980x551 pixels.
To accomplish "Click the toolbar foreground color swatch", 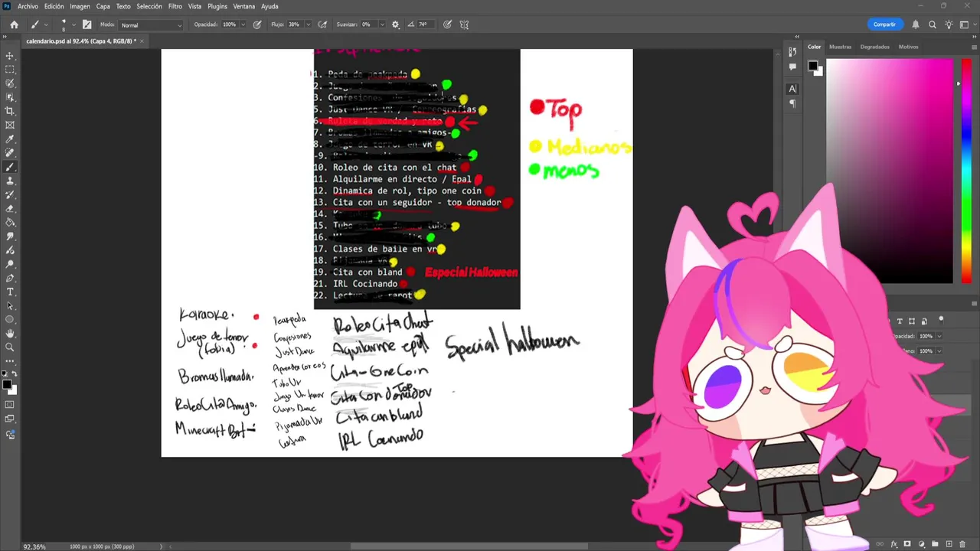I will pyautogui.click(x=6, y=384).
